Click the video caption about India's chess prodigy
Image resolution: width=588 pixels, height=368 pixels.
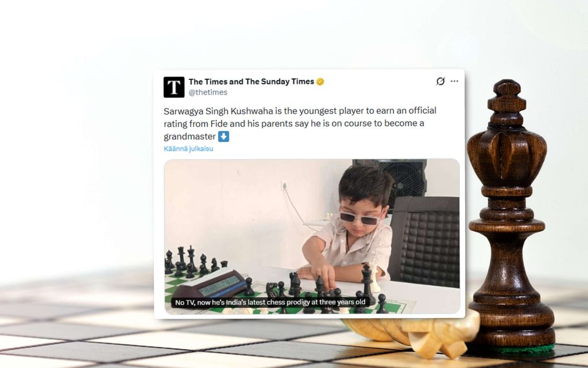click(x=270, y=302)
